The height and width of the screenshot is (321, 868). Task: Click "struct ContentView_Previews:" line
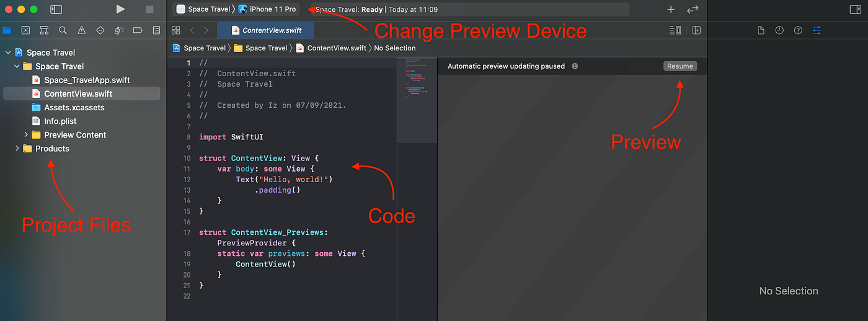(263, 232)
